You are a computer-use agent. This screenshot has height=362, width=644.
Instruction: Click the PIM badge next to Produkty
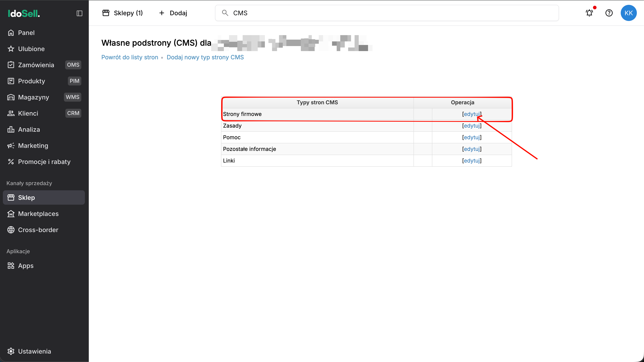74,81
